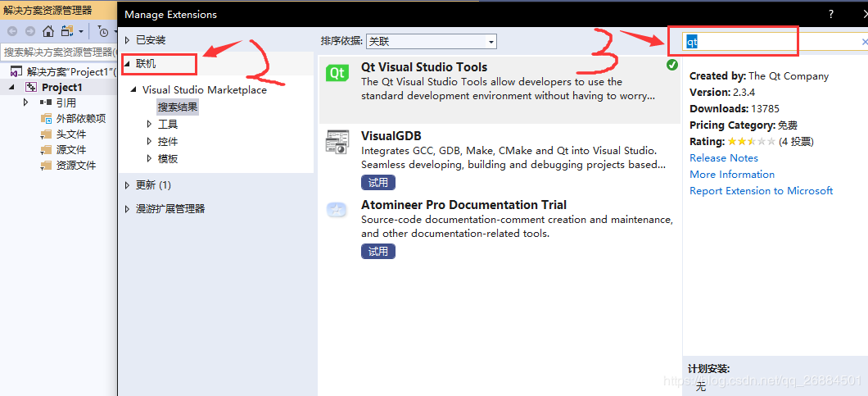Viewport: 868px width, 396px height.
Task: Select Atomineer Pro Documentation Trial title
Action: click(464, 205)
